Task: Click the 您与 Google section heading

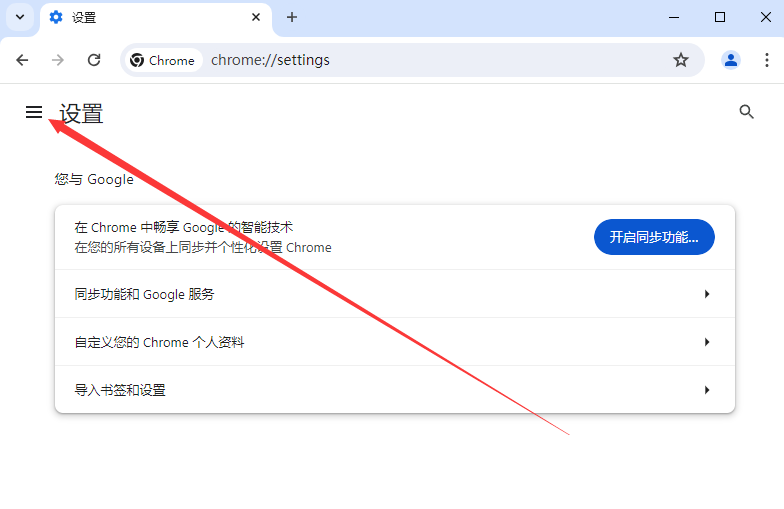Action: [94, 179]
